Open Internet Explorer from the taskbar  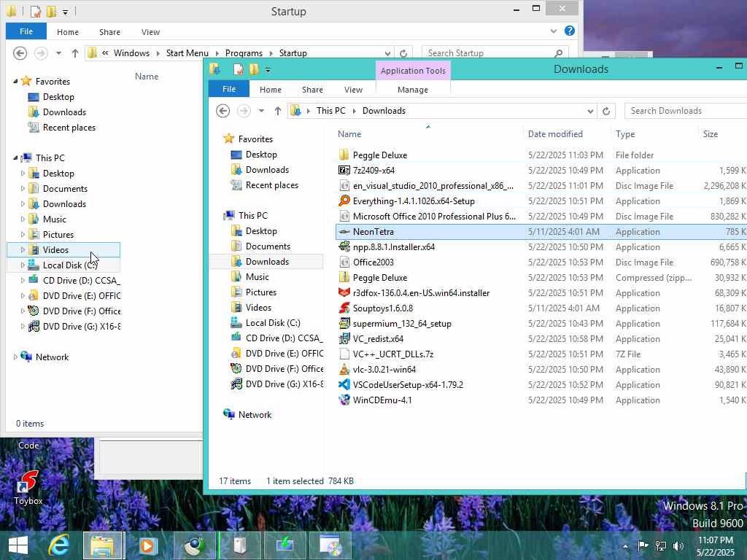[x=59, y=545]
